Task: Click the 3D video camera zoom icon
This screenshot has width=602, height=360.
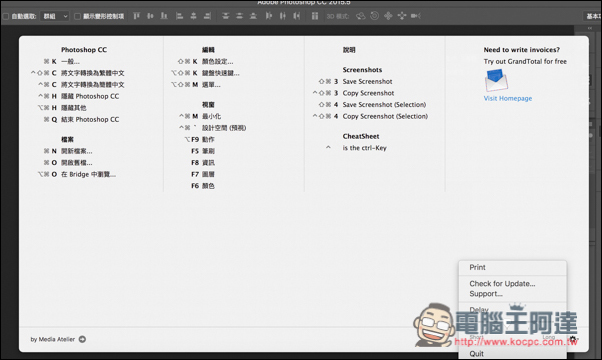Action: [x=416, y=16]
